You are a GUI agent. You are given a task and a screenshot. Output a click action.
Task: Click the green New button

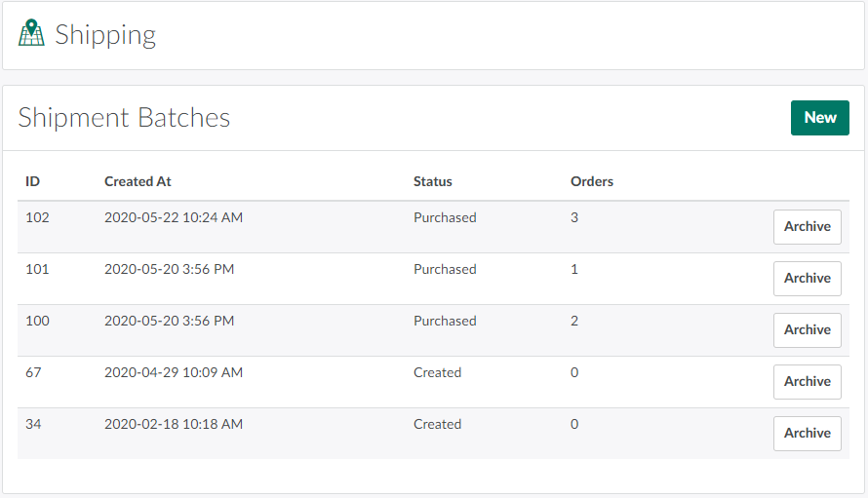(x=819, y=118)
